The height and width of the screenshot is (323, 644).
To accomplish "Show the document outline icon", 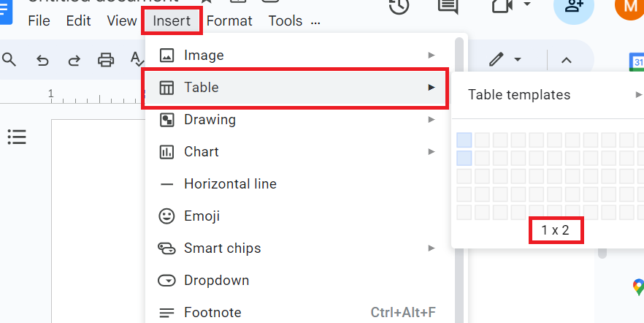I will click(17, 137).
